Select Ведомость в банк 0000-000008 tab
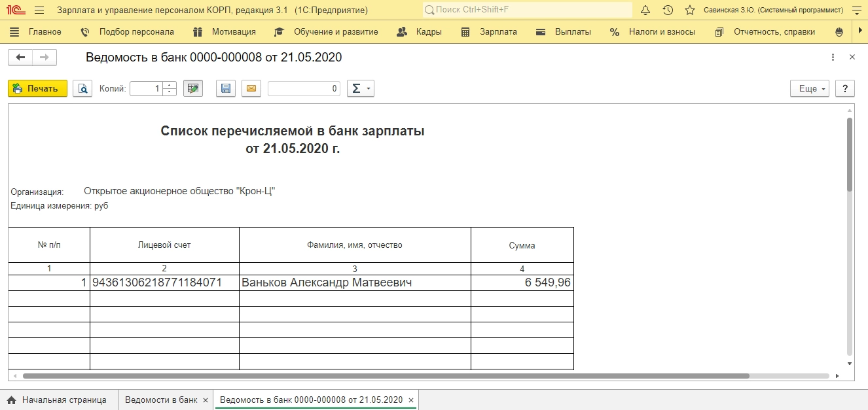 pyautogui.click(x=311, y=400)
